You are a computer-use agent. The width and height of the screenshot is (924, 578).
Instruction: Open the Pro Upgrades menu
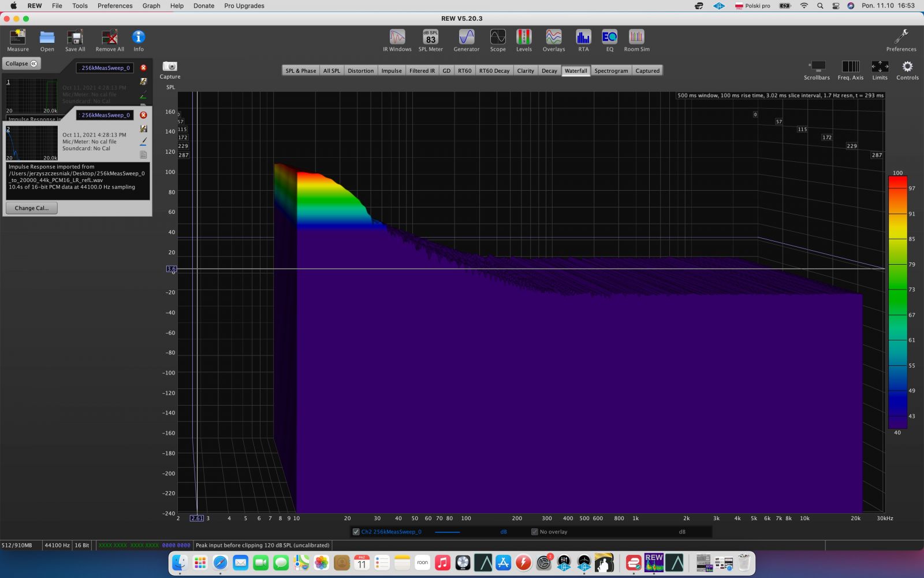click(244, 6)
